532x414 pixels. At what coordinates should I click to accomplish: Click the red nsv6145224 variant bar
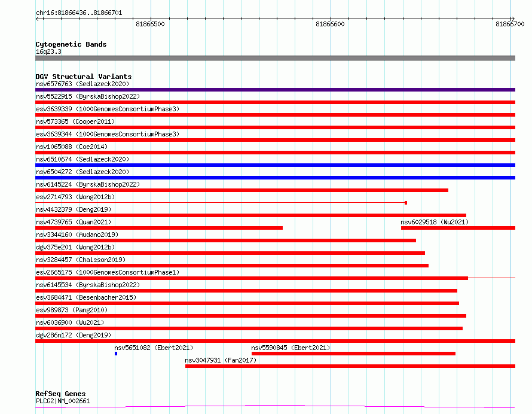[241, 190]
